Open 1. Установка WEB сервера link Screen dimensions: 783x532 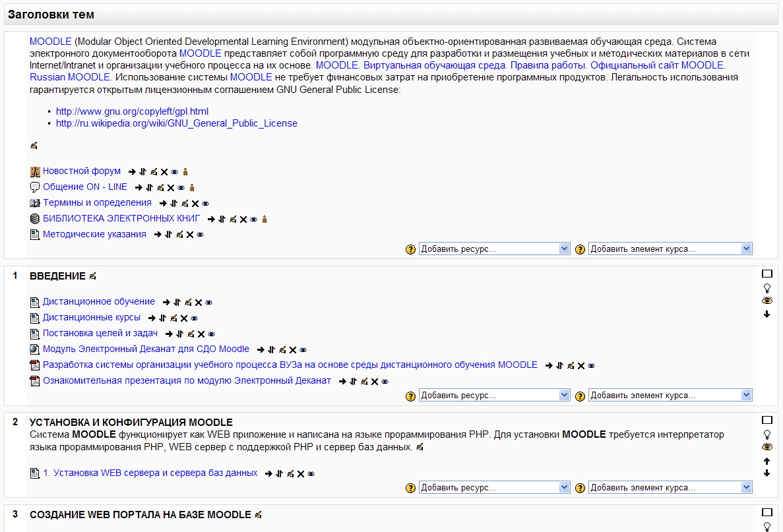click(150, 473)
